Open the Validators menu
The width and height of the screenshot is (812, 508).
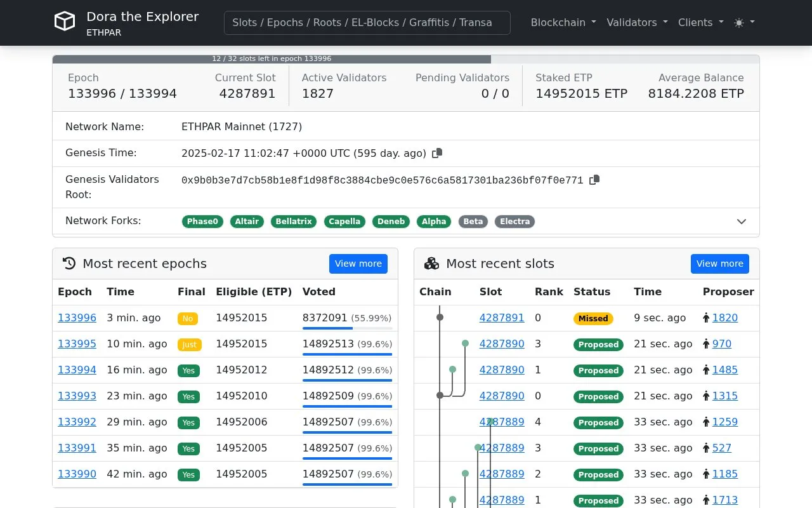(637, 22)
